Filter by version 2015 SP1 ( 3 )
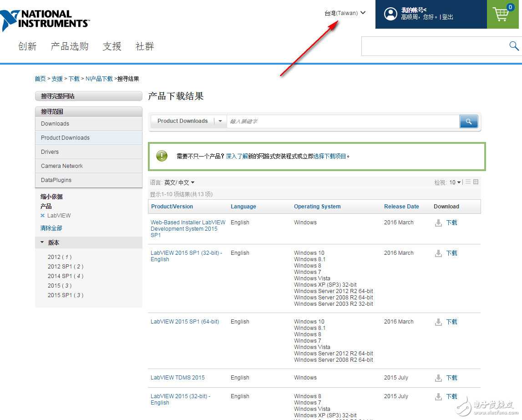 click(66, 295)
